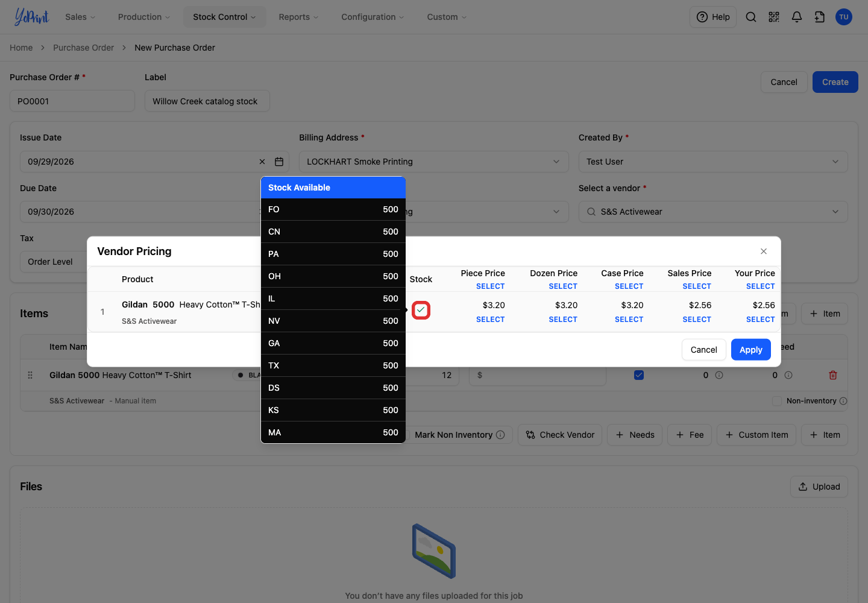Grab the drag handle on Gildan 5000 row
The image size is (868, 603).
pyautogui.click(x=30, y=375)
